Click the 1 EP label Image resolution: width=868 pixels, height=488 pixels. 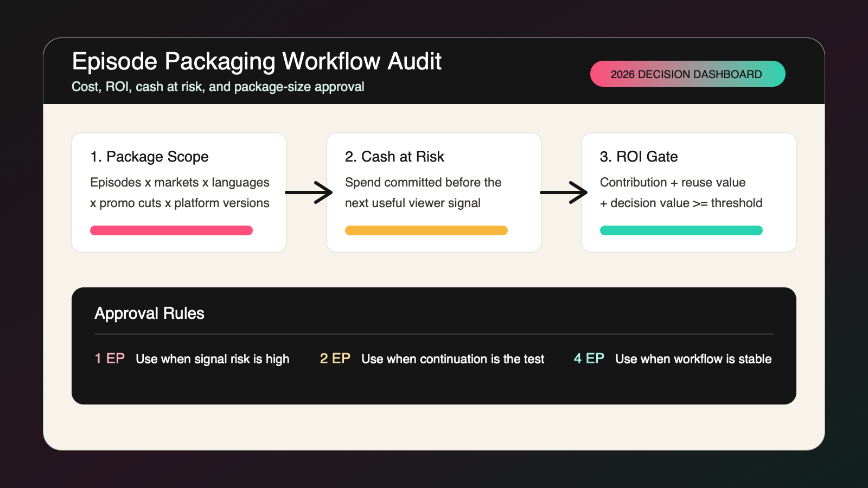pos(110,358)
